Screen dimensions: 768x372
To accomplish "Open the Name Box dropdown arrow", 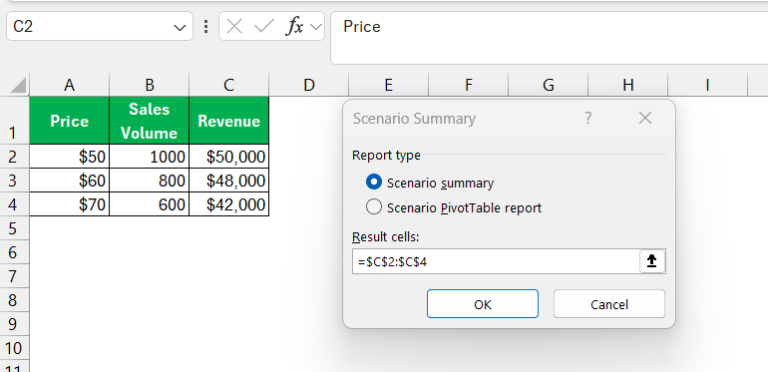I will click(x=179, y=27).
